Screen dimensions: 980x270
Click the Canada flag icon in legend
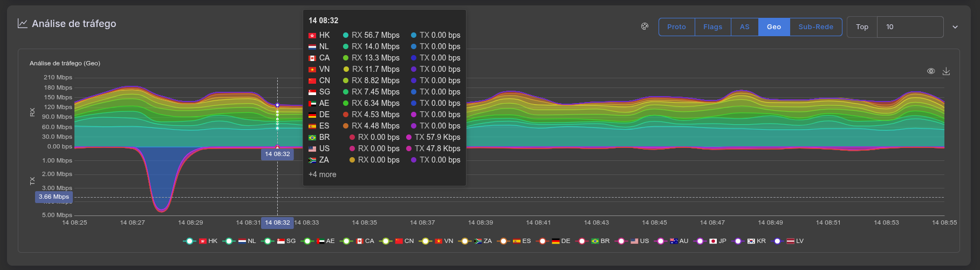click(x=359, y=241)
